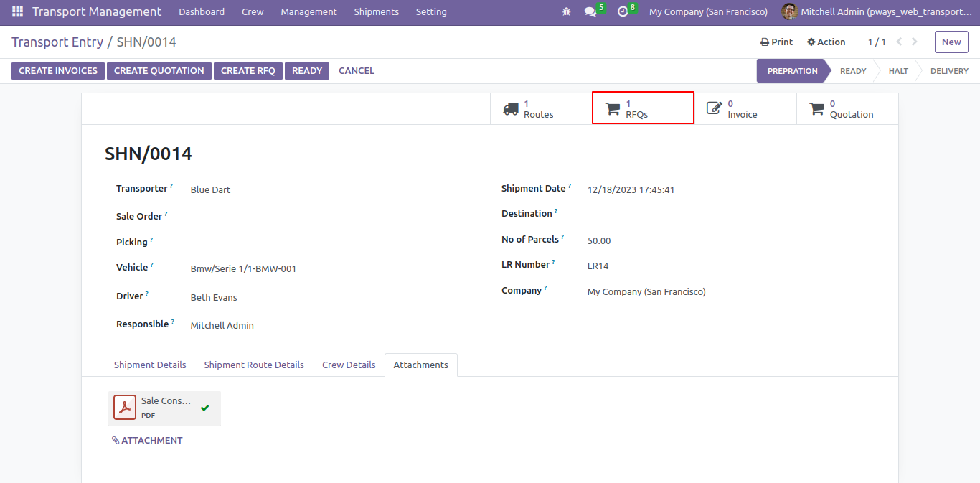Click the debug bug icon
Screen dimensions: 980x483
[566, 12]
